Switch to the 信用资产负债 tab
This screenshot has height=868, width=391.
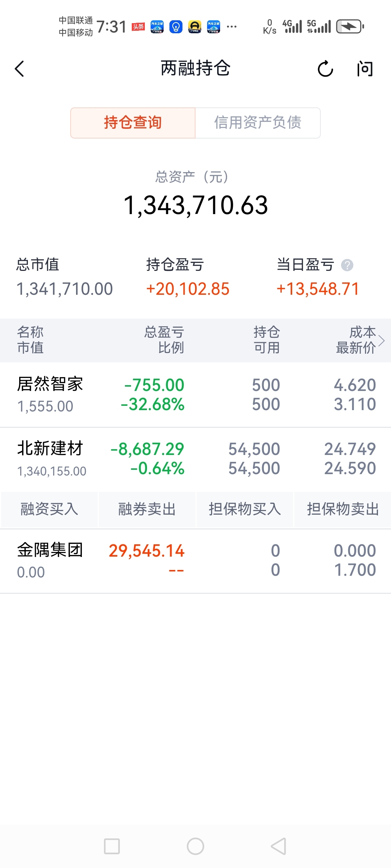[257, 123]
